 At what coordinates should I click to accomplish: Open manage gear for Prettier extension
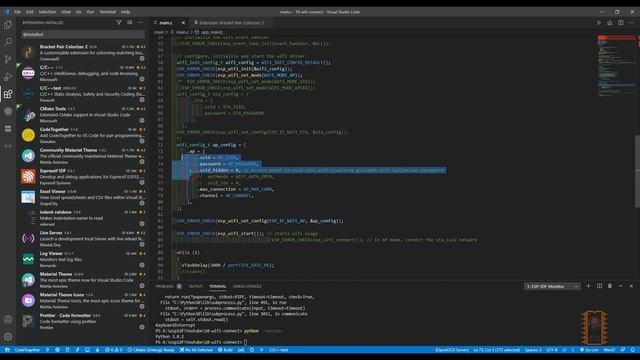click(142, 327)
